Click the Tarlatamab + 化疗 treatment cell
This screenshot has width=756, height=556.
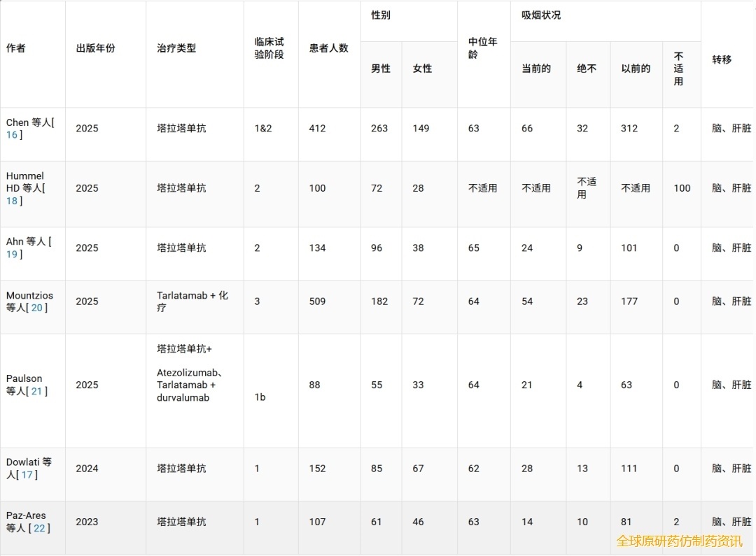tap(192, 301)
